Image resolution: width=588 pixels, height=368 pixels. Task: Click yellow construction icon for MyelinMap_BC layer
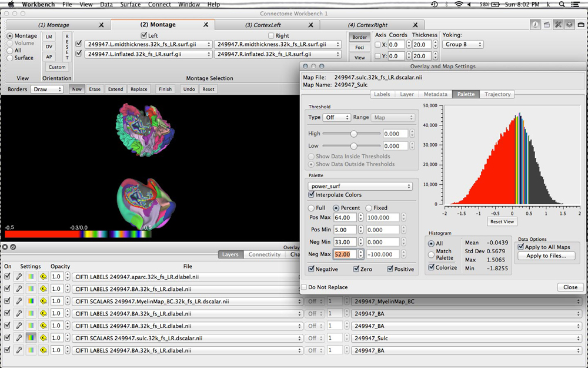43,301
